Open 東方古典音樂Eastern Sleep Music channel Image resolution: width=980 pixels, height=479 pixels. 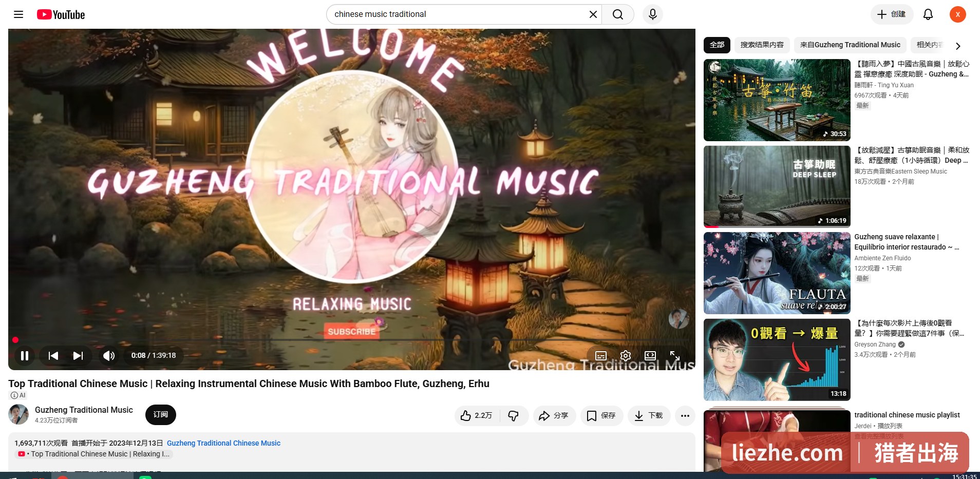point(901,171)
